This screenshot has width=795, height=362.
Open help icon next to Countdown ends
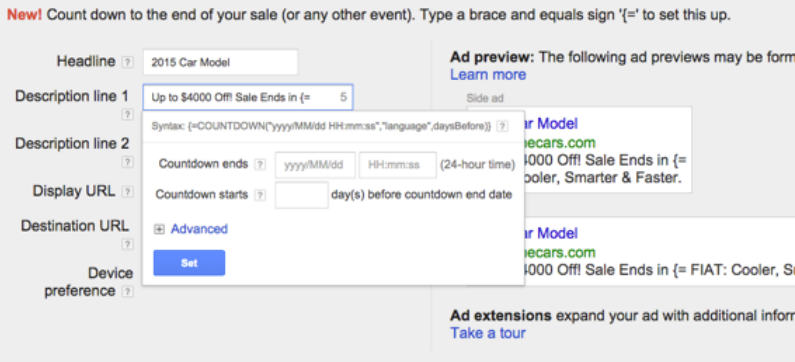[x=260, y=165]
